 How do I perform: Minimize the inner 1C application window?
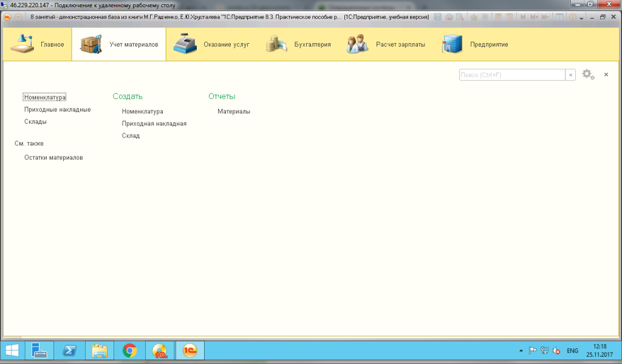(x=592, y=18)
